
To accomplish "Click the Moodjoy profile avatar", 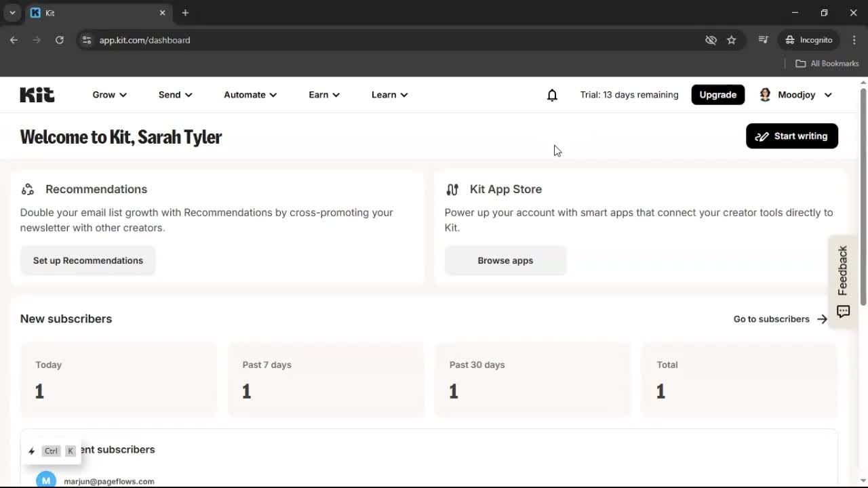I will click(x=765, y=95).
